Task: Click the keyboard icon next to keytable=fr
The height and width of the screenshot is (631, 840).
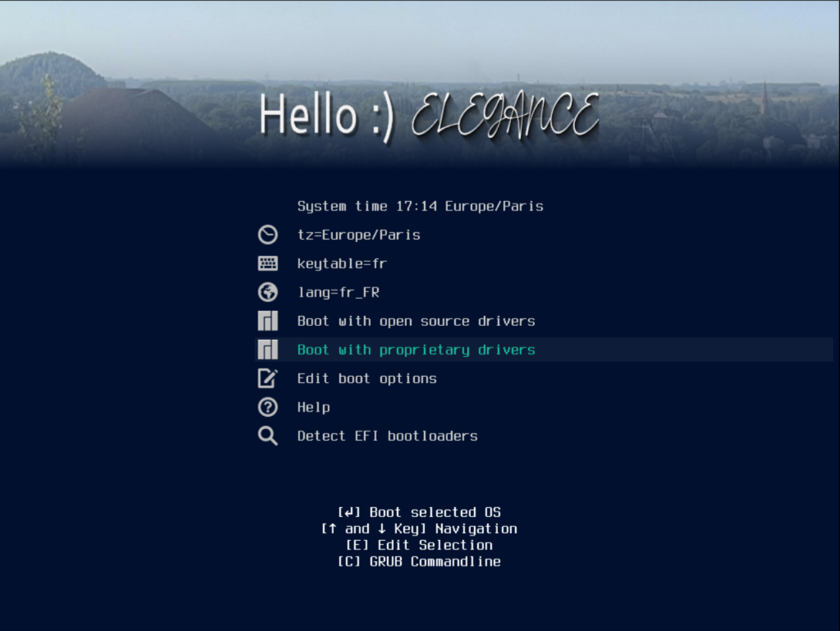Action: [x=267, y=264]
